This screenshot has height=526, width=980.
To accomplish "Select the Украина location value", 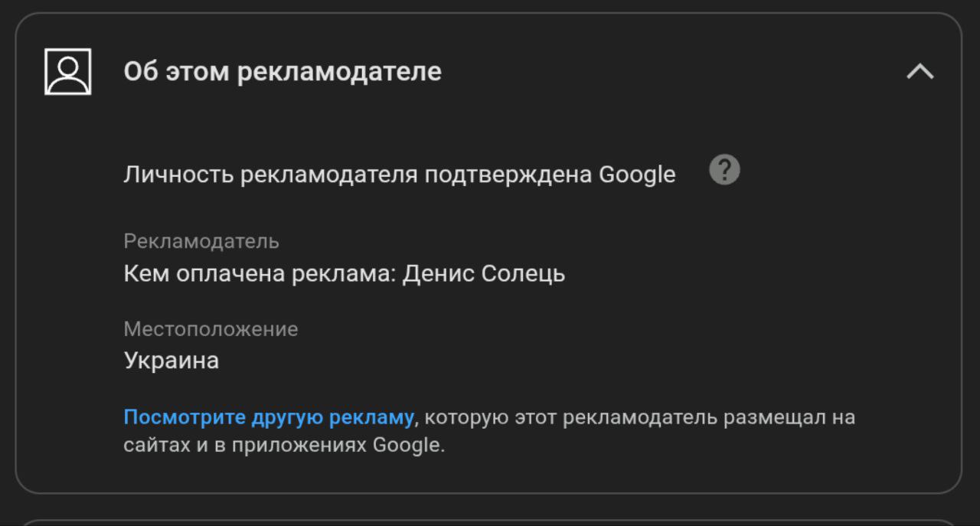I will (171, 361).
